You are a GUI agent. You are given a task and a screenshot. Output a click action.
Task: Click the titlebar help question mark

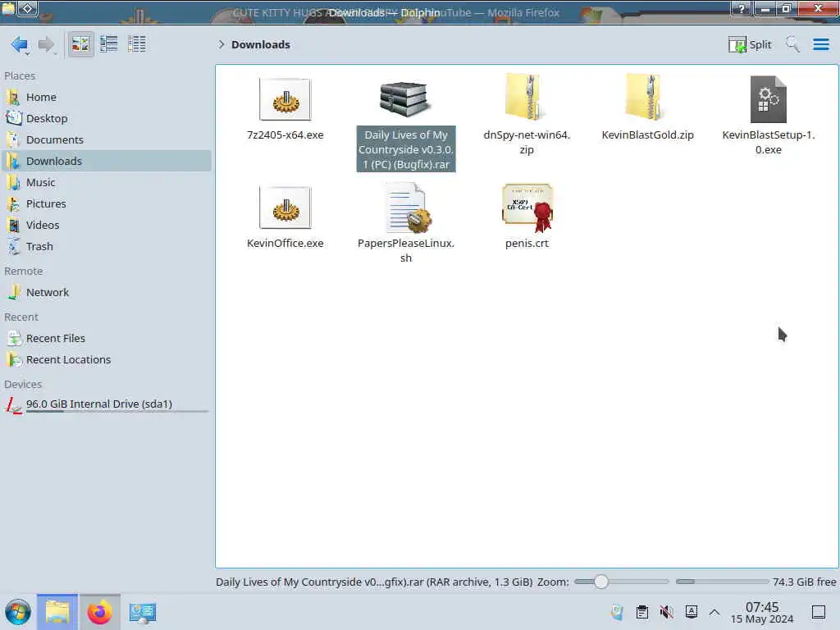pos(742,8)
